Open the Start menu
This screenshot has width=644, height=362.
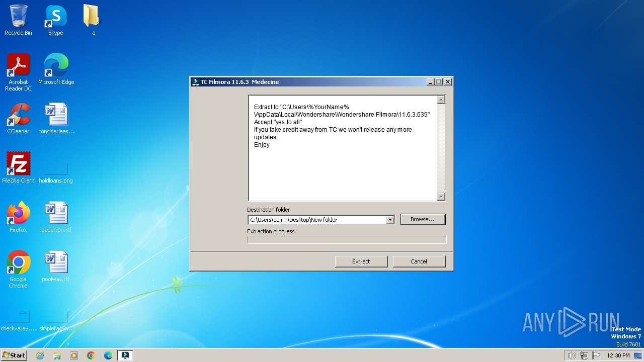pyautogui.click(x=14, y=355)
